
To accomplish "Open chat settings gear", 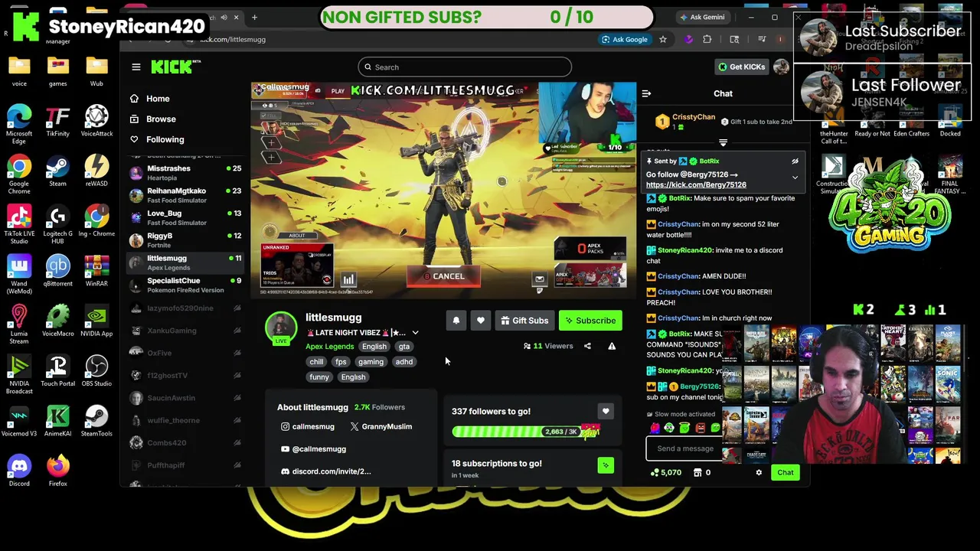I will coord(759,473).
